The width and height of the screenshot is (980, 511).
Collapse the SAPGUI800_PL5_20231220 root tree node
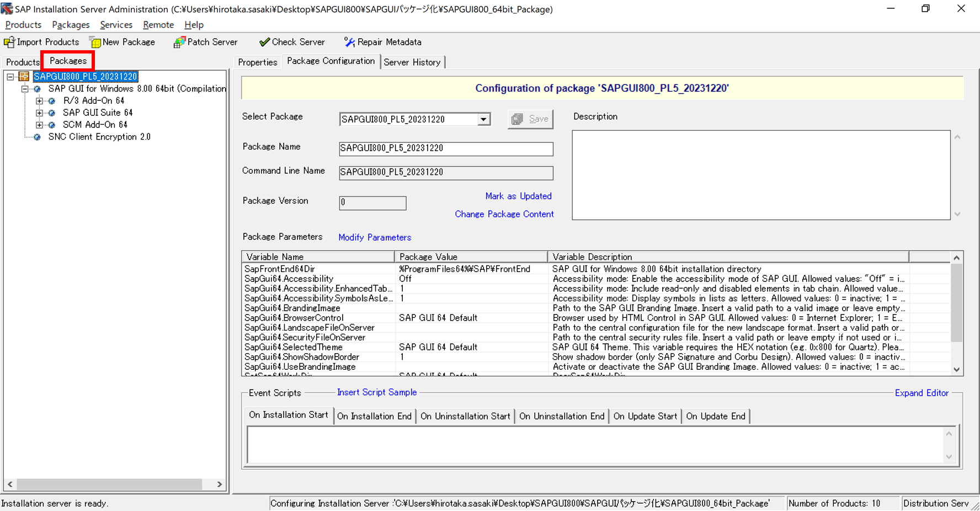point(10,77)
